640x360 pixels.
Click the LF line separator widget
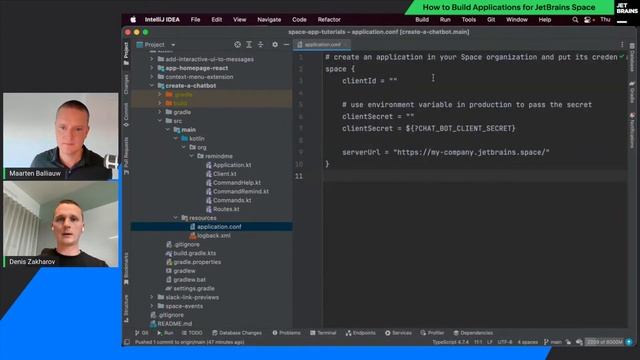point(490,342)
